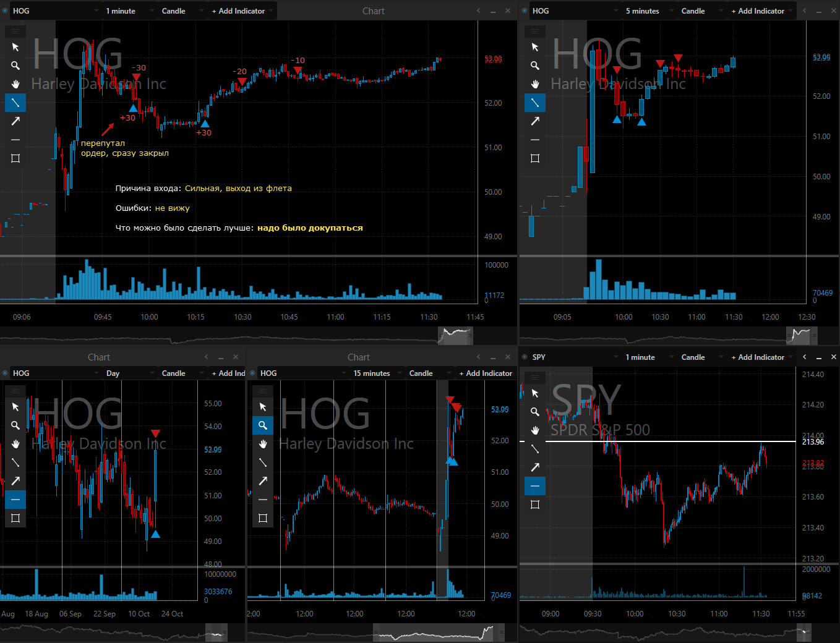Viewport: 840px width, 643px height.
Task: Click previous arrow in SPY chart title bar
Action: 804,357
